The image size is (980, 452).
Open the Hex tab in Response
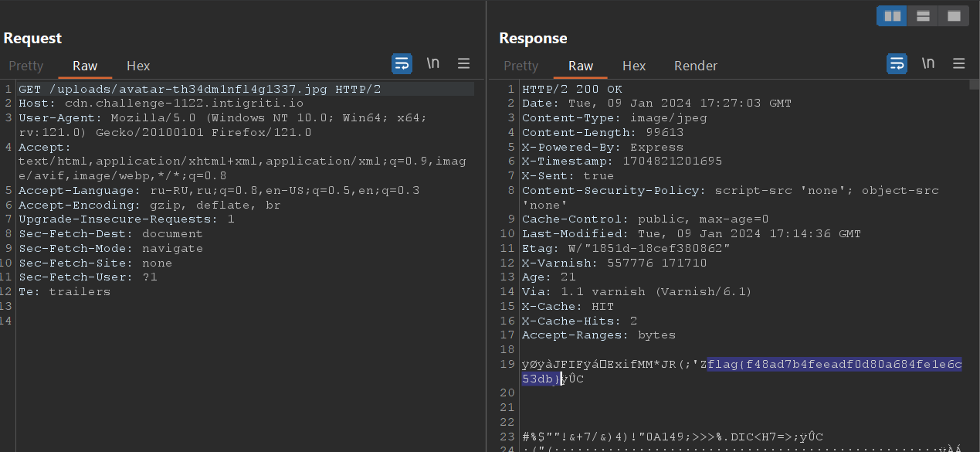pyautogui.click(x=634, y=66)
